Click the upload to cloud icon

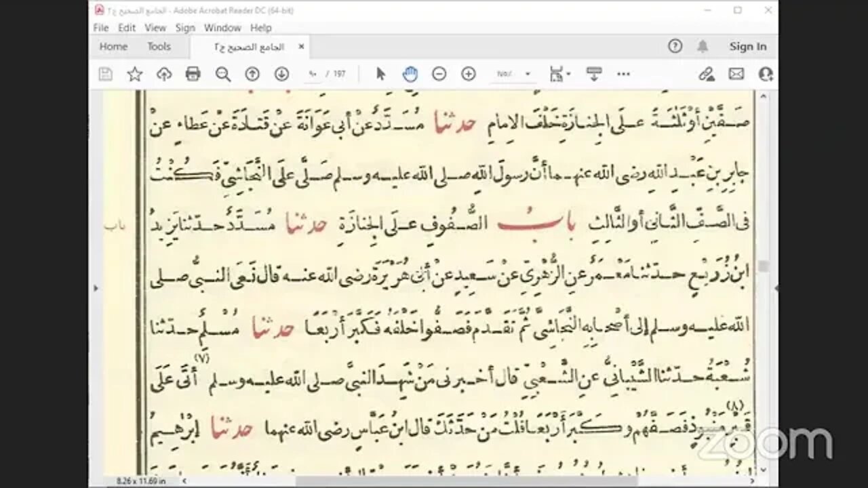coord(164,74)
